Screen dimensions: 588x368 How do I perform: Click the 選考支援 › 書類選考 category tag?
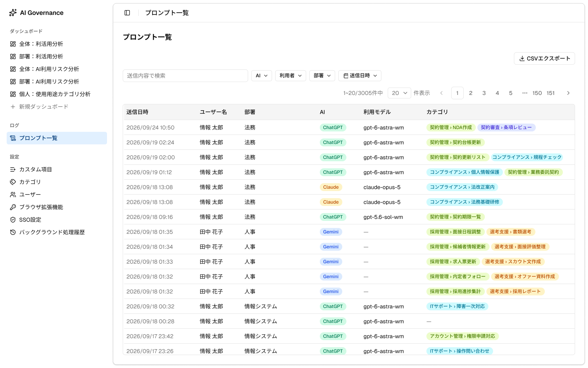pyautogui.click(x=511, y=232)
